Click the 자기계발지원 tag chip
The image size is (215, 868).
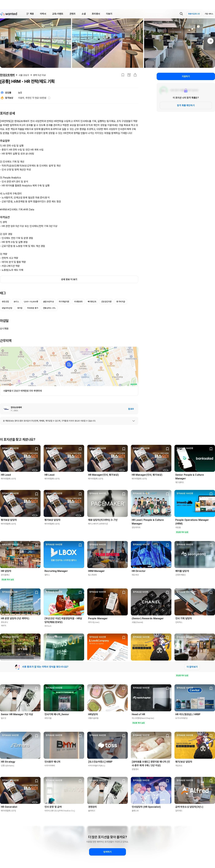pos(64,302)
